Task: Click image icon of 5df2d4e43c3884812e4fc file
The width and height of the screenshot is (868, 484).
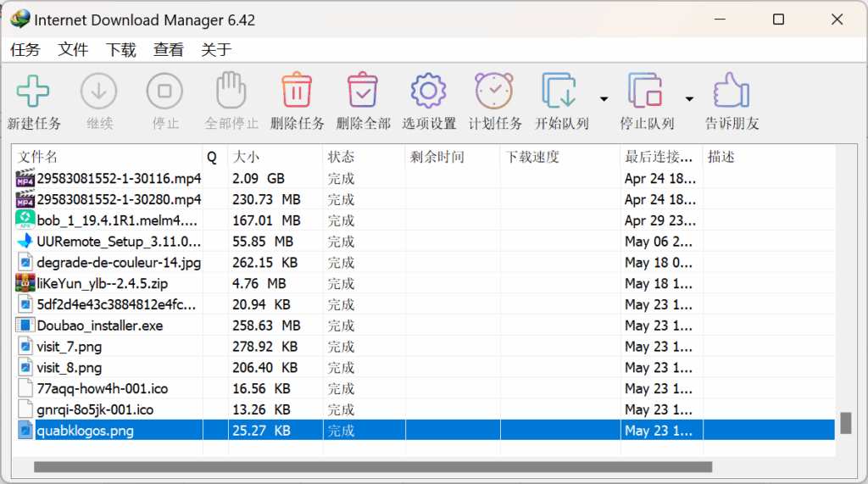Action: [25, 304]
